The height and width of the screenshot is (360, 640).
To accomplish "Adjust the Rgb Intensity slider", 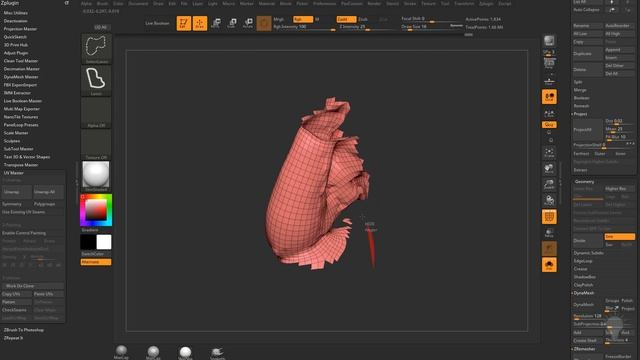I will pos(304,27).
